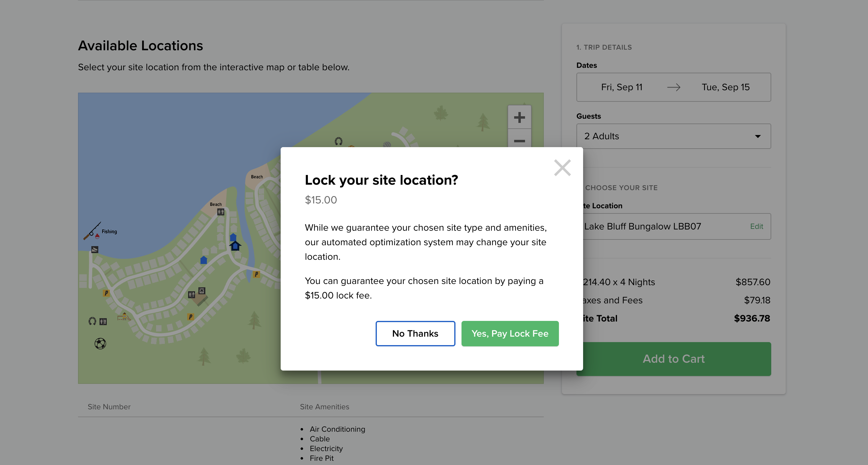Select the dark outlined house marker
Viewport: 868px width, 465px height.
coord(235,246)
